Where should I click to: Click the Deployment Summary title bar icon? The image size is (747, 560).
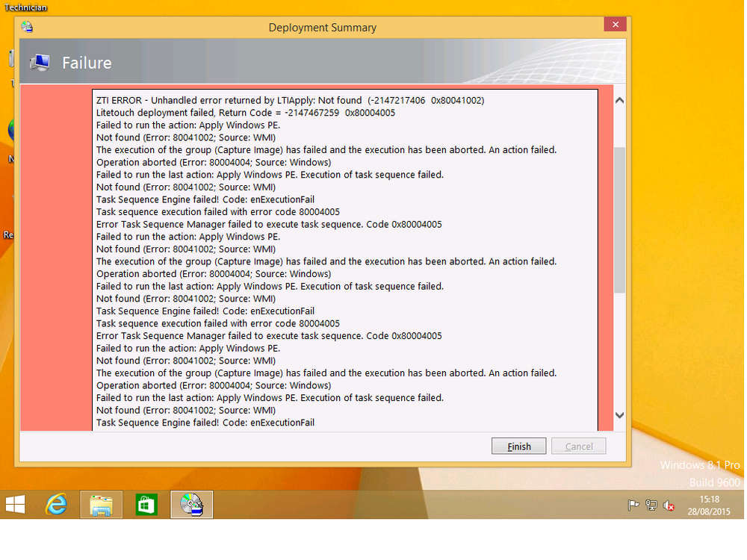pos(27,27)
